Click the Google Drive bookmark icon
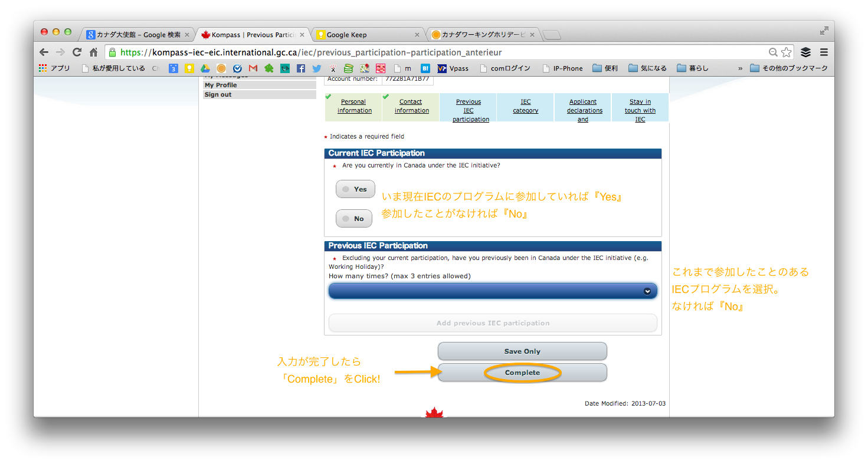 205,68
